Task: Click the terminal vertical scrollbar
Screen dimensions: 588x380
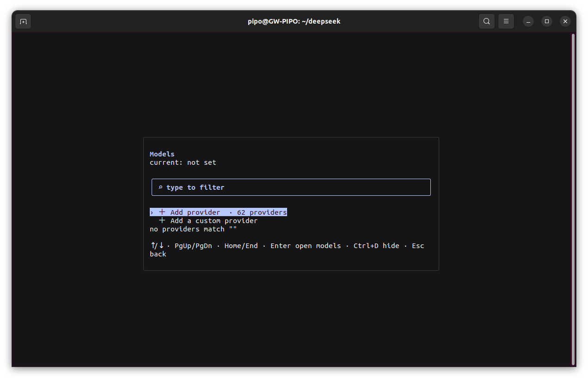Action: tap(573, 199)
